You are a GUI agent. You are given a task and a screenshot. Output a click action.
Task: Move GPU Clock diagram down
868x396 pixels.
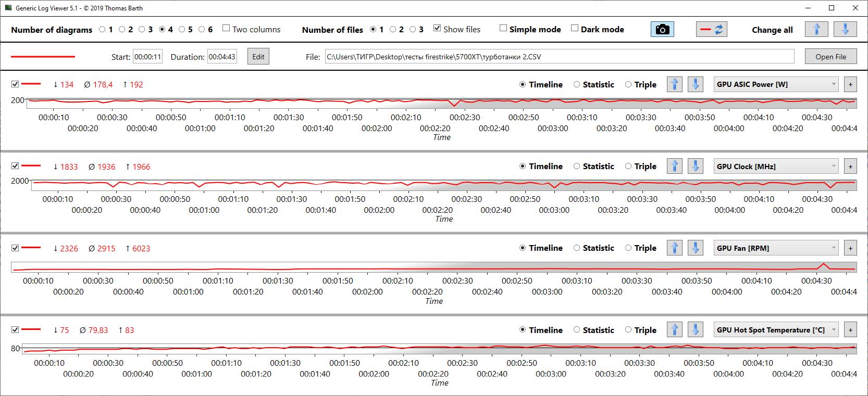point(696,166)
